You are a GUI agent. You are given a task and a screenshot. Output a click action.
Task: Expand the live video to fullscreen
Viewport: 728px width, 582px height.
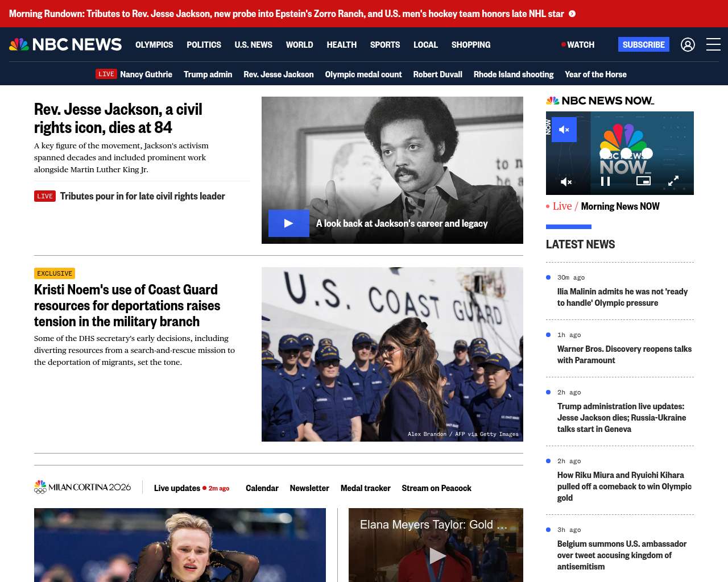coord(673,181)
